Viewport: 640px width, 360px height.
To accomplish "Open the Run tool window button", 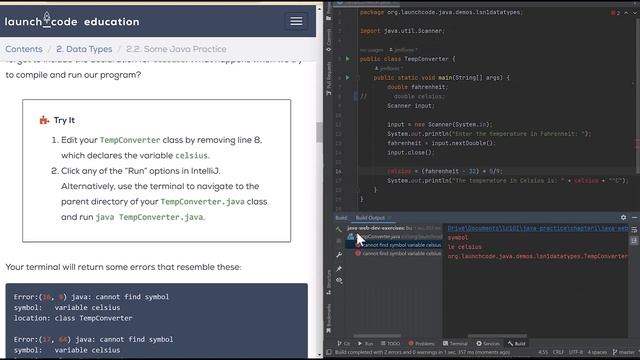I will point(365,344).
